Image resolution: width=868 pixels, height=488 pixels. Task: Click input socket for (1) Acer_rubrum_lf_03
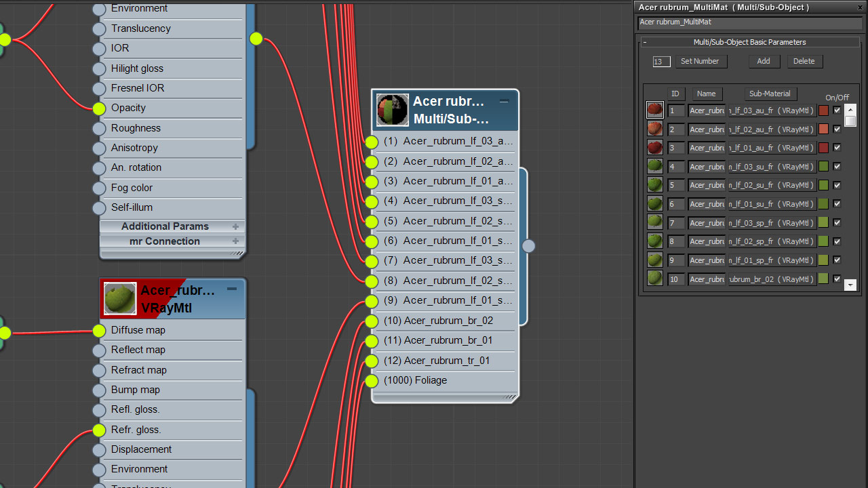point(371,141)
